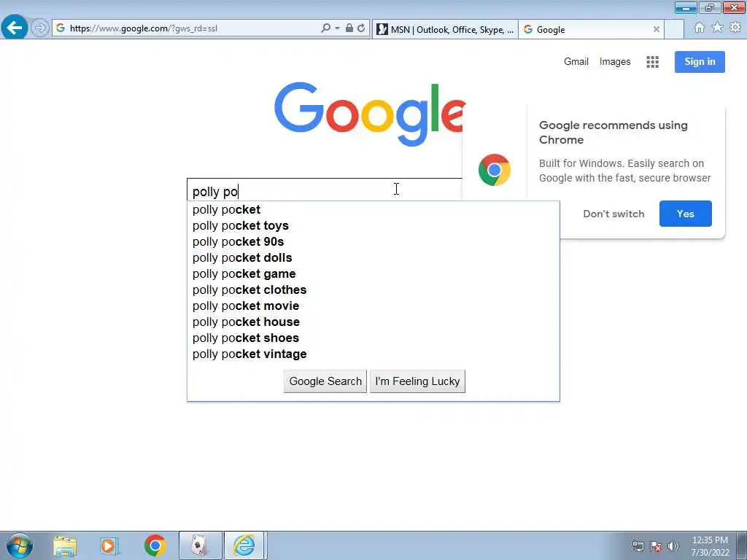Click the network tray icon
Image resolution: width=747 pixels, height=560 pixels.
638,546
